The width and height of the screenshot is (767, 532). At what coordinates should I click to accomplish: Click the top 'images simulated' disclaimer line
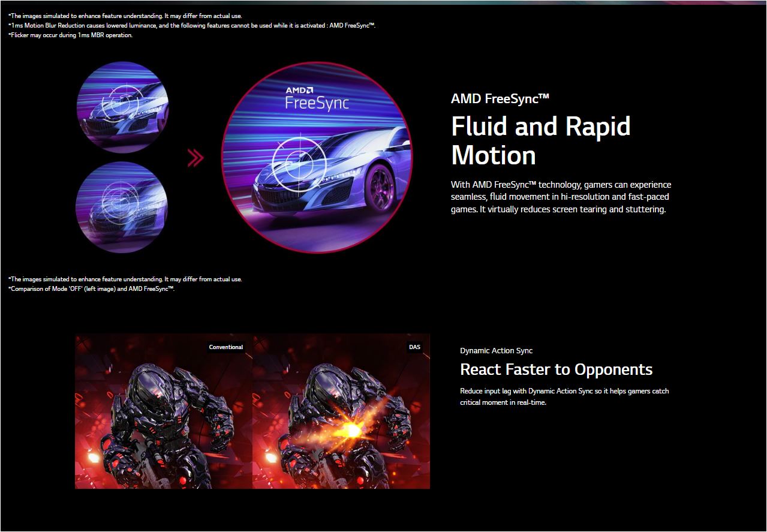125,16
